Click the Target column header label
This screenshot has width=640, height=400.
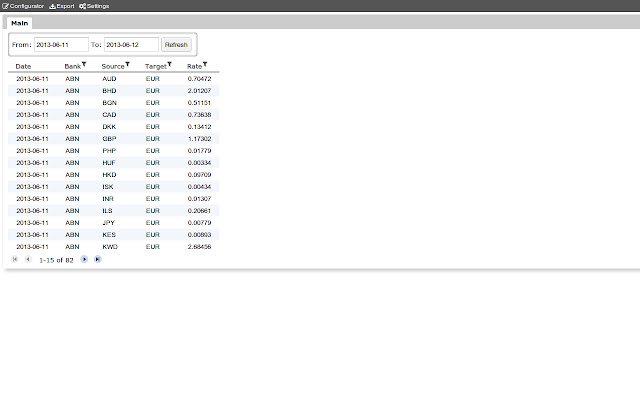(x=156, y=66)
